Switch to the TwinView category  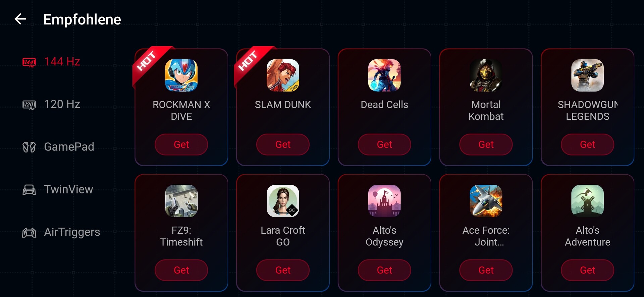click(x=68, y=189)
